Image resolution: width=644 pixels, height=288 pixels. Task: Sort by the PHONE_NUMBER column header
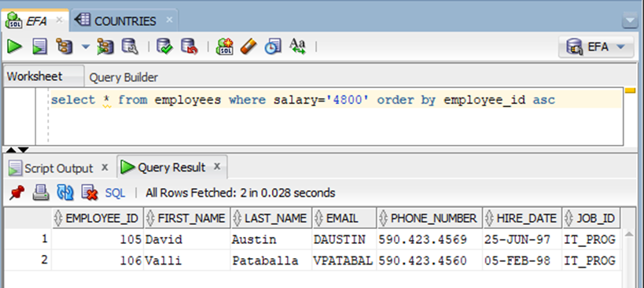(429, 218)
